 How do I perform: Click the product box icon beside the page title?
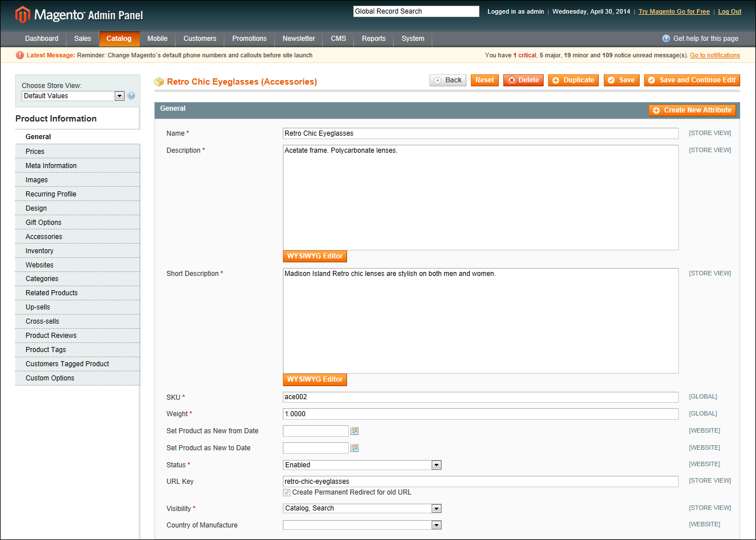[159, 82]
